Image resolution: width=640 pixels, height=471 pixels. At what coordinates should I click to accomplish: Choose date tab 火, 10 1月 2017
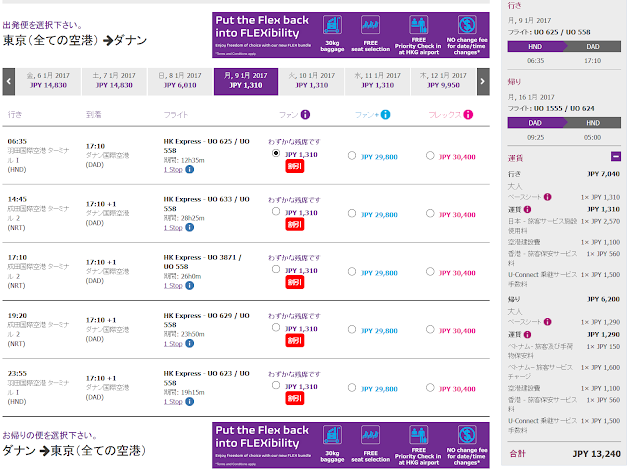click(x=312, y=82)
